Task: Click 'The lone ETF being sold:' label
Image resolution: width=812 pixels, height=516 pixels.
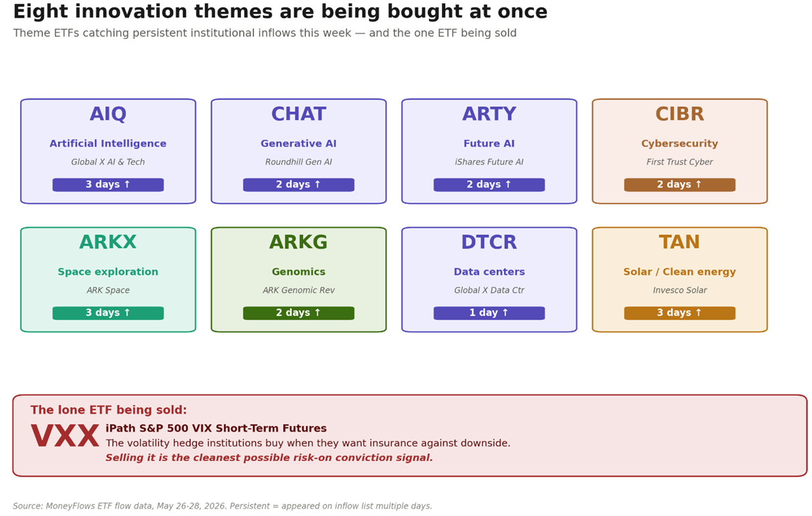Action: tap(109, 410)
